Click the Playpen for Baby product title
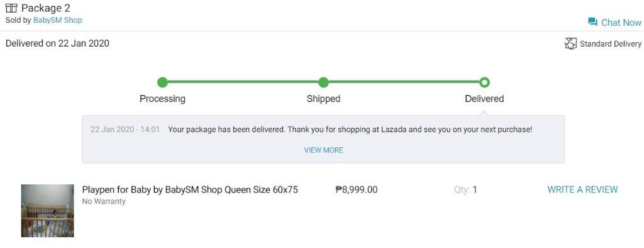 [190, 190]
